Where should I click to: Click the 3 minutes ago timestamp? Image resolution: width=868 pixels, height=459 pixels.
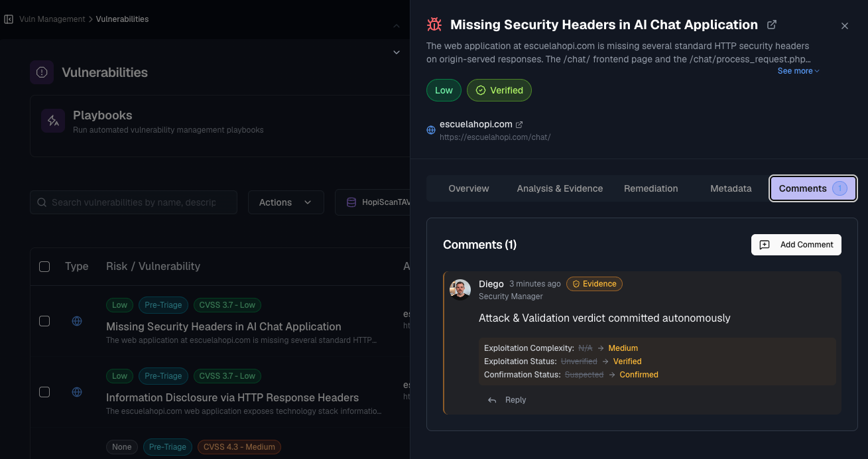(535, 284)
